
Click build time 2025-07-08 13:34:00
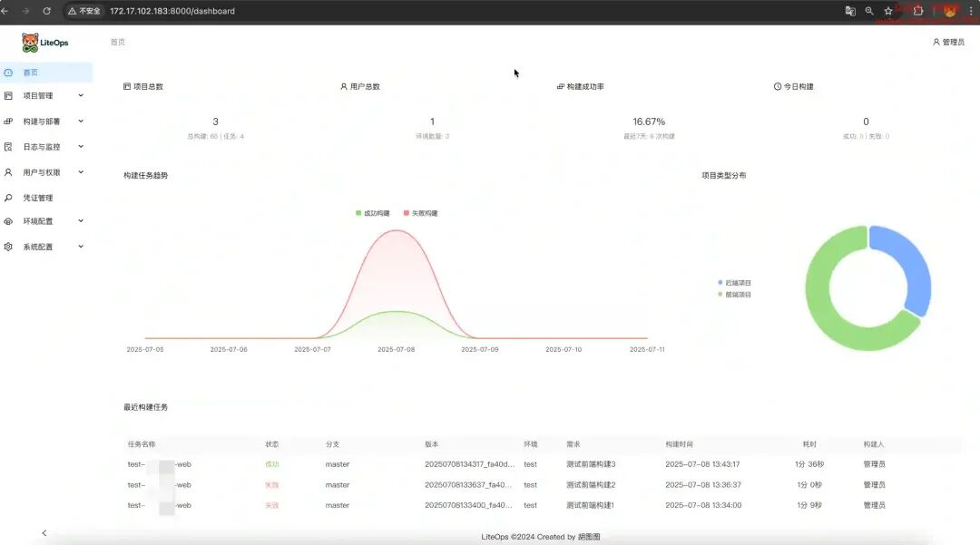pos(703,505)
